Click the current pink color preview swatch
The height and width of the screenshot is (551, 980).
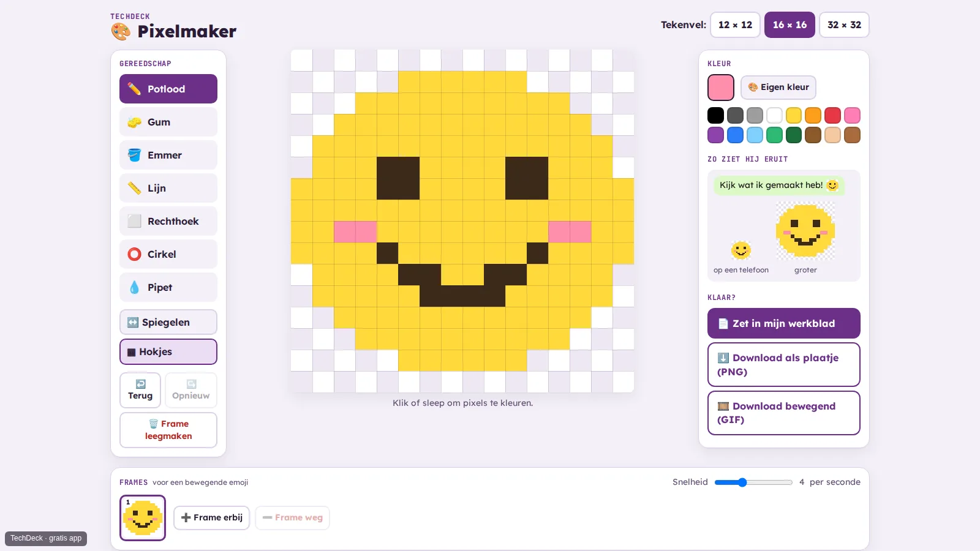721,88
